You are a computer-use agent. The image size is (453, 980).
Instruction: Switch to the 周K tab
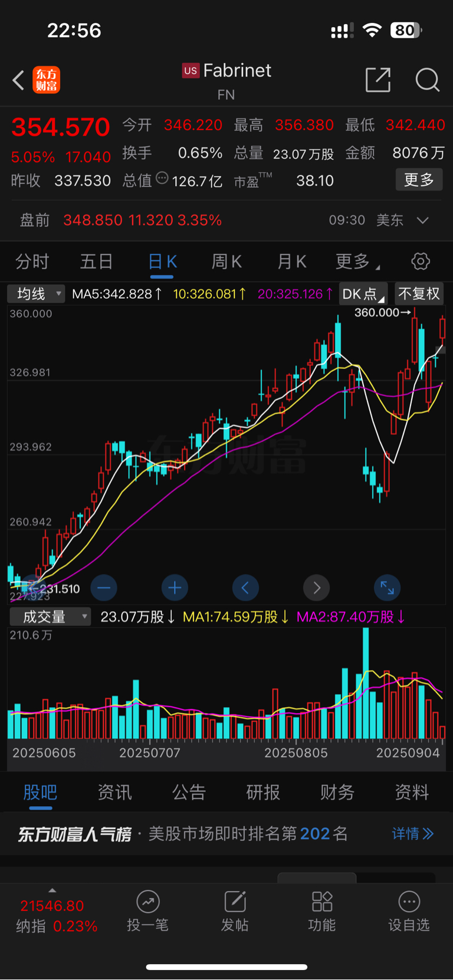pos(226,262)
